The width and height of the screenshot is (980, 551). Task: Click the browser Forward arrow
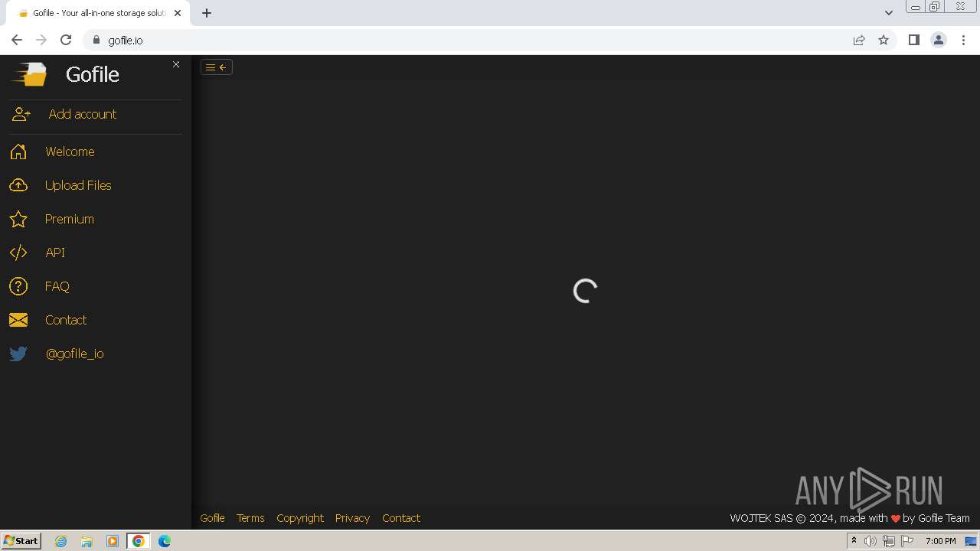[x=41, y=40]
